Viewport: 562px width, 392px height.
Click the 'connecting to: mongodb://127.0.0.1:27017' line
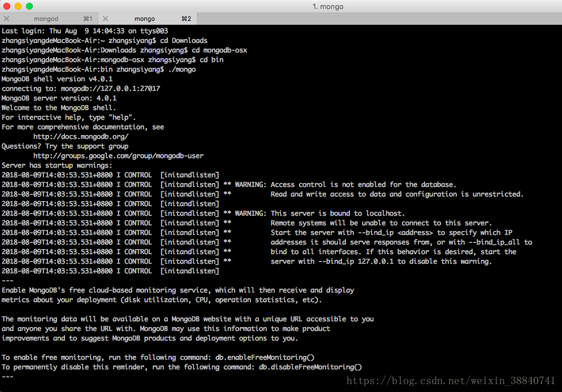point(81,89)
